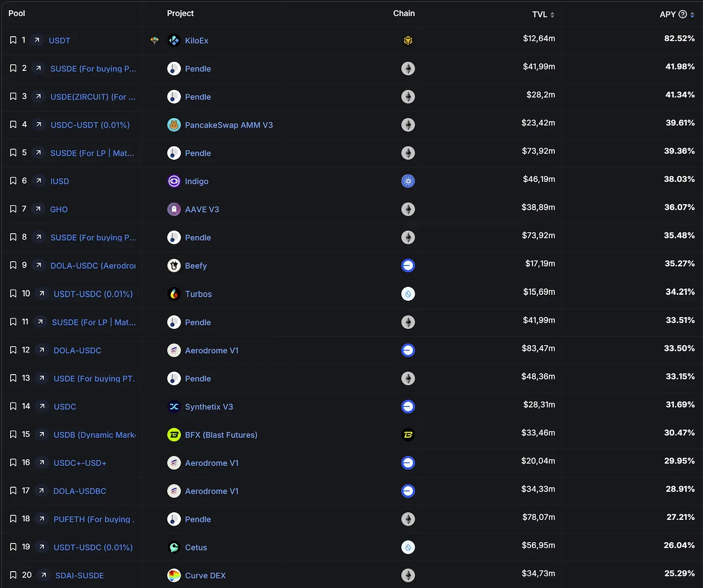The height and width of the screenshot is (588, 703).
Task: Click the Indigo project logo icon
Action: click(174, 181)
